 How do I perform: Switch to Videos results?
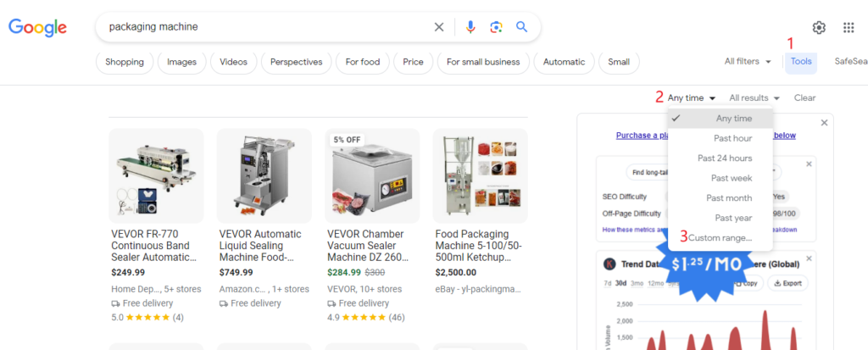pos(233,62)
